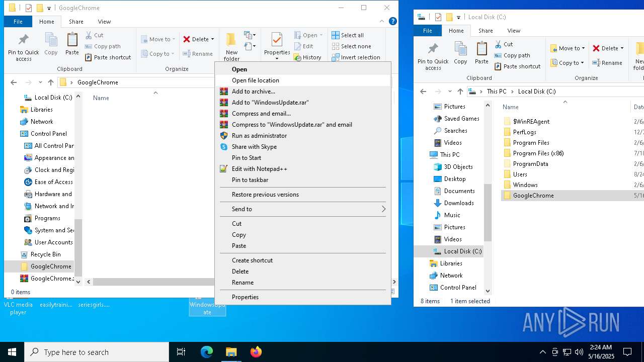Click New folder in GoogleChrome window ribbon
The image size is (644, 362).
231,48
